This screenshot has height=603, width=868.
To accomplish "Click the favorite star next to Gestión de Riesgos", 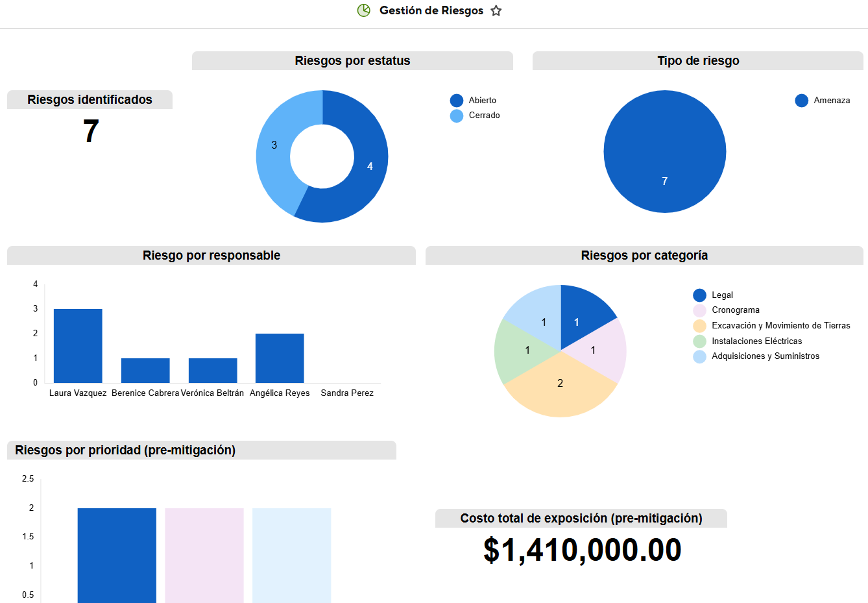I will click(x=496, y=11).
